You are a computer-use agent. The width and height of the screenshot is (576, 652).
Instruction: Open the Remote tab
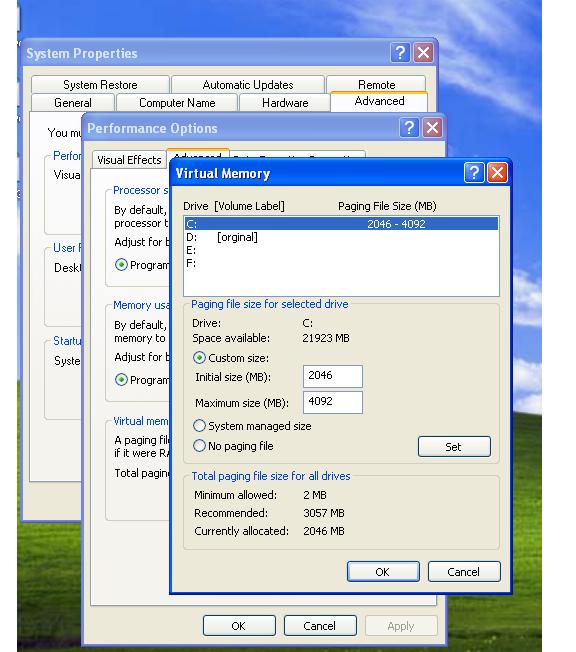pos(376,85)
